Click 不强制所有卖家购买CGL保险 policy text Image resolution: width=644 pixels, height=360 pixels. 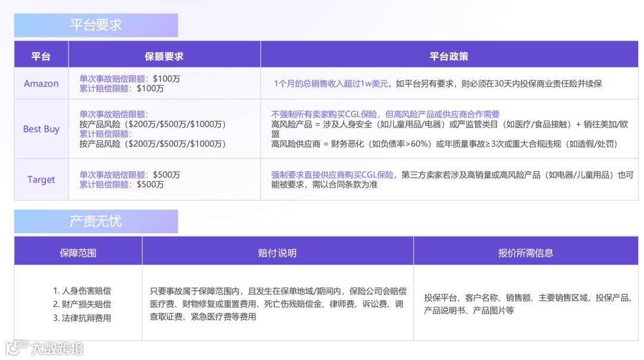(x=385, y=114)
